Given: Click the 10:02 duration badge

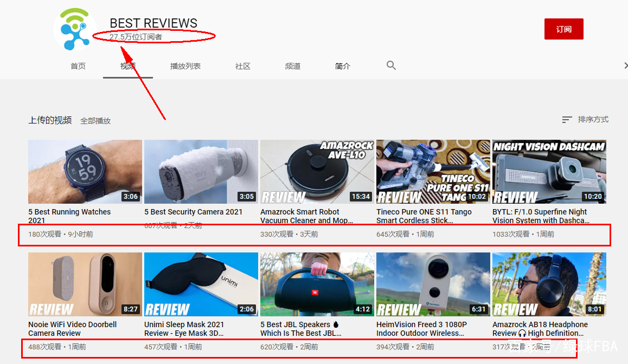Looking at the screenshot, I should 477,197.
